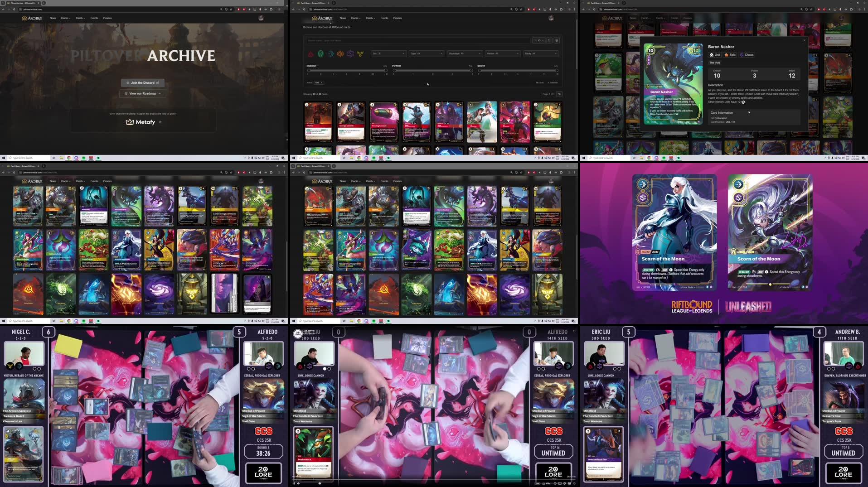Click the sort order icon next to ID sort

click(x=549, y=40)
